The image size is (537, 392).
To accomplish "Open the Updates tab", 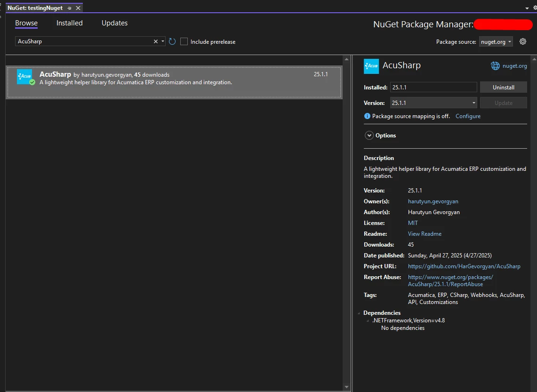I will [114, 23].
